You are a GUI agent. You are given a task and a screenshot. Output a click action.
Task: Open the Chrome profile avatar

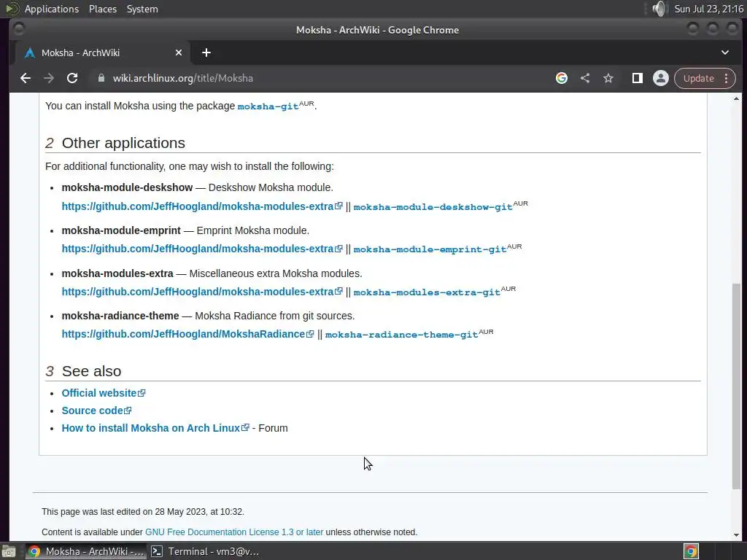pos(661,78)
